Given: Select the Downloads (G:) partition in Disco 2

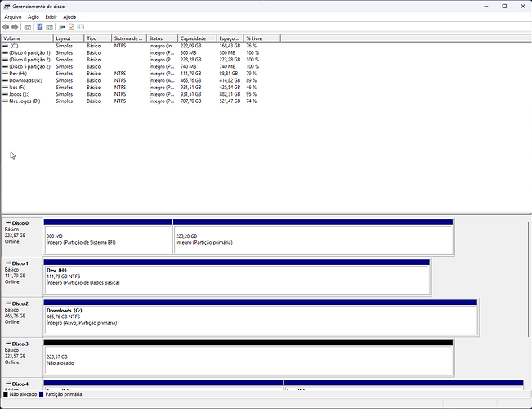Looking at the screenshot, I should pos(260,319).
